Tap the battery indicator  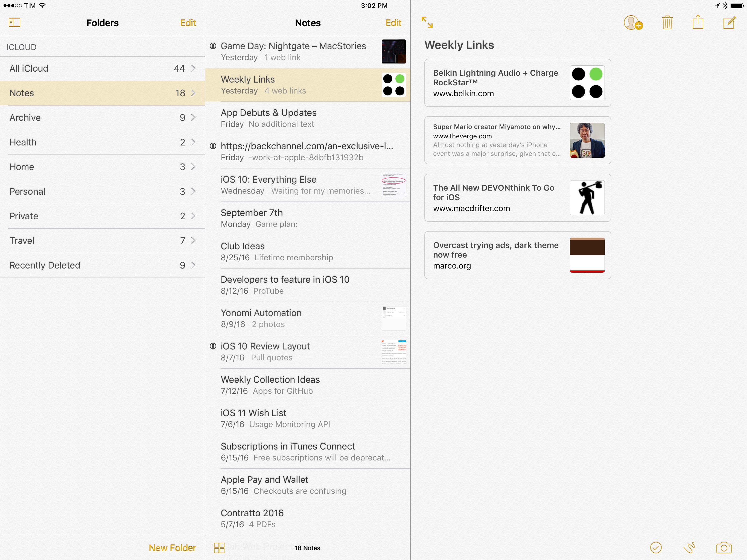[x=737, y=5]
